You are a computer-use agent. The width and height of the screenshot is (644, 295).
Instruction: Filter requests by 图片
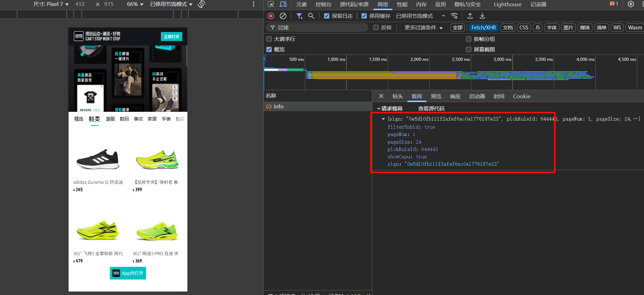click(568, 28)
